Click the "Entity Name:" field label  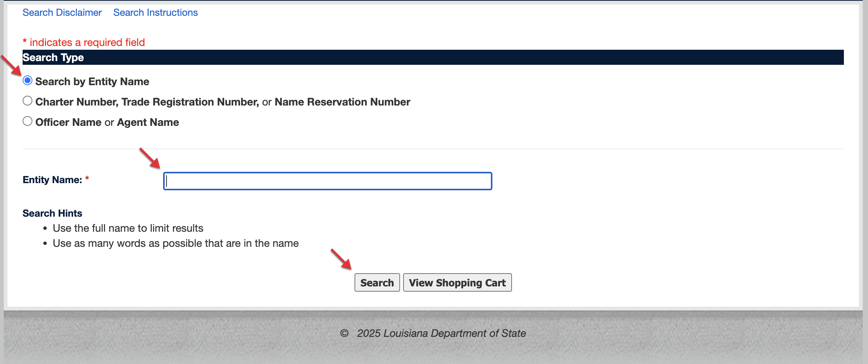tap(52, 180)
